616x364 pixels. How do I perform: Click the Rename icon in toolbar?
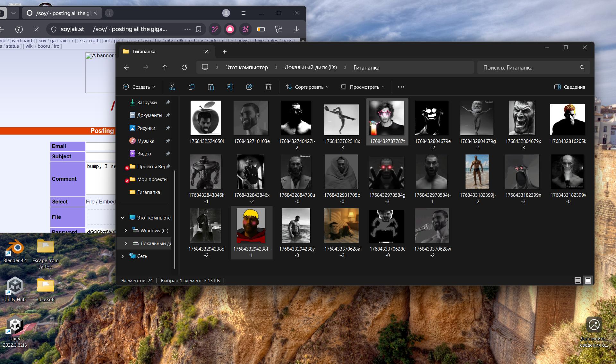point(230,87)
